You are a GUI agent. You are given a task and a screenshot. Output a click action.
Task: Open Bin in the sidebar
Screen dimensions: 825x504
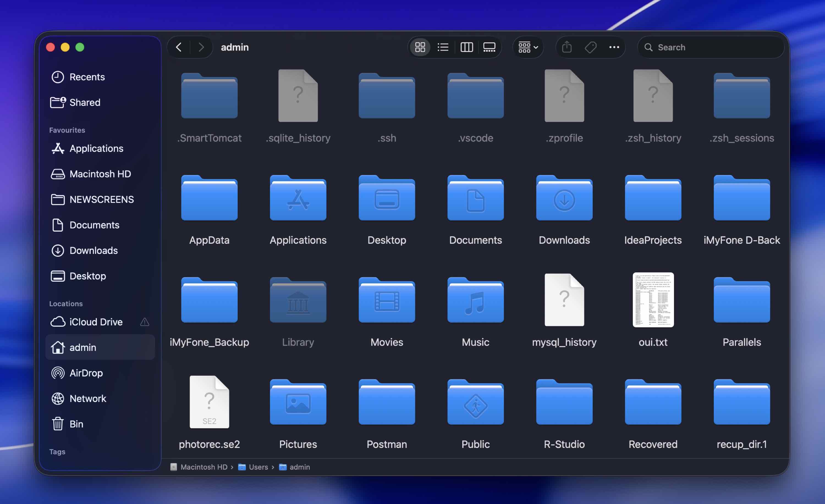point(100,424)
